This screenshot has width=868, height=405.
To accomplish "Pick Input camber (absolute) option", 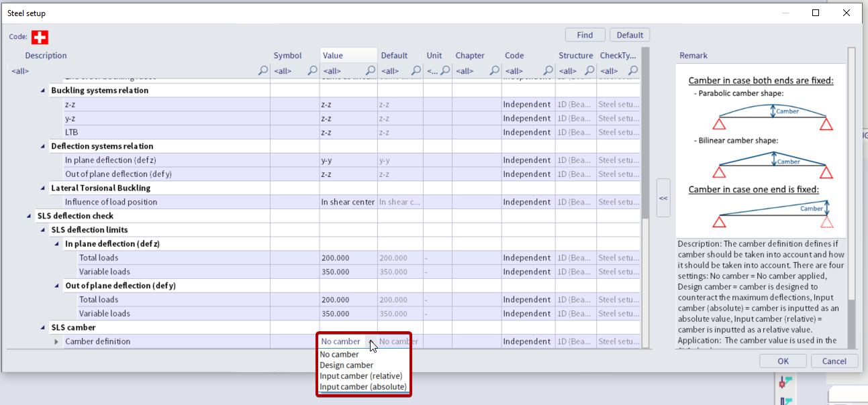I will click(x=363, y=387).
